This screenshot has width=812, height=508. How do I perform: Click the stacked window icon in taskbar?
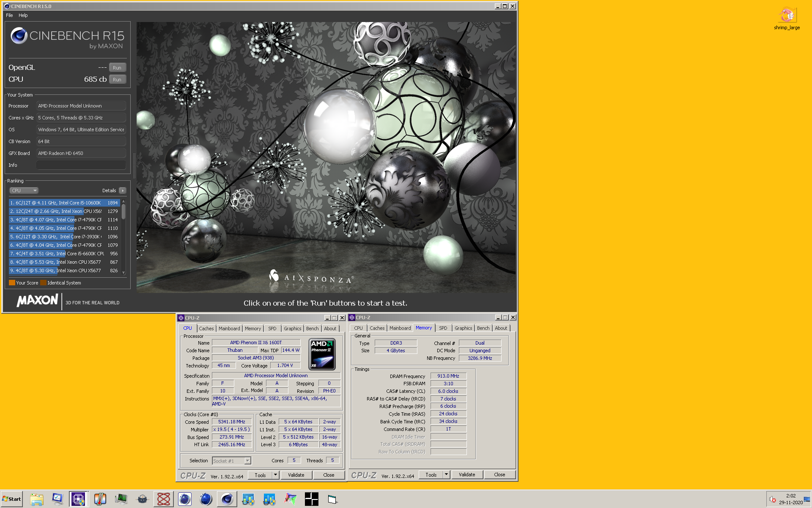point(333,499)
